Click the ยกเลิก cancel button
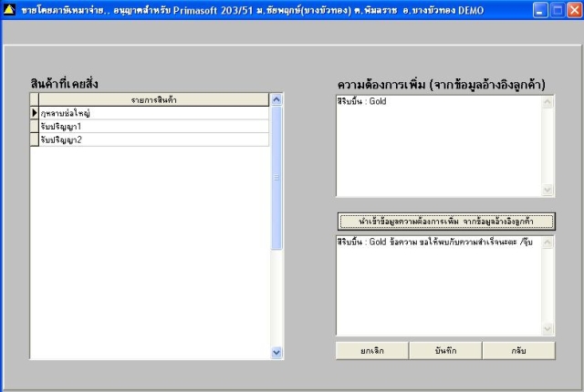Screen dimensions: 584x392 click(x=372, y=351)
